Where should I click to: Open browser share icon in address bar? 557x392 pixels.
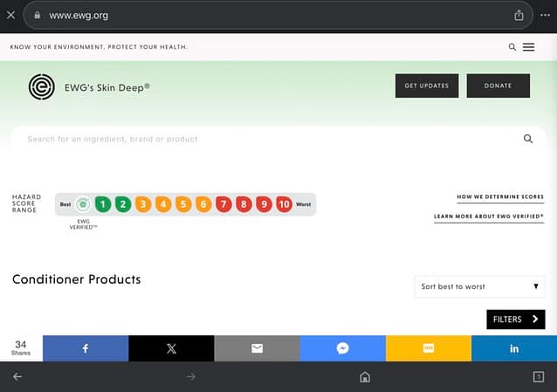click(519, 15)
